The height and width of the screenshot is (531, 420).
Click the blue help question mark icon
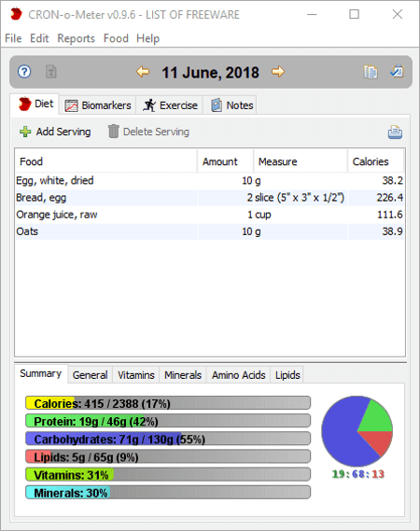24,72
